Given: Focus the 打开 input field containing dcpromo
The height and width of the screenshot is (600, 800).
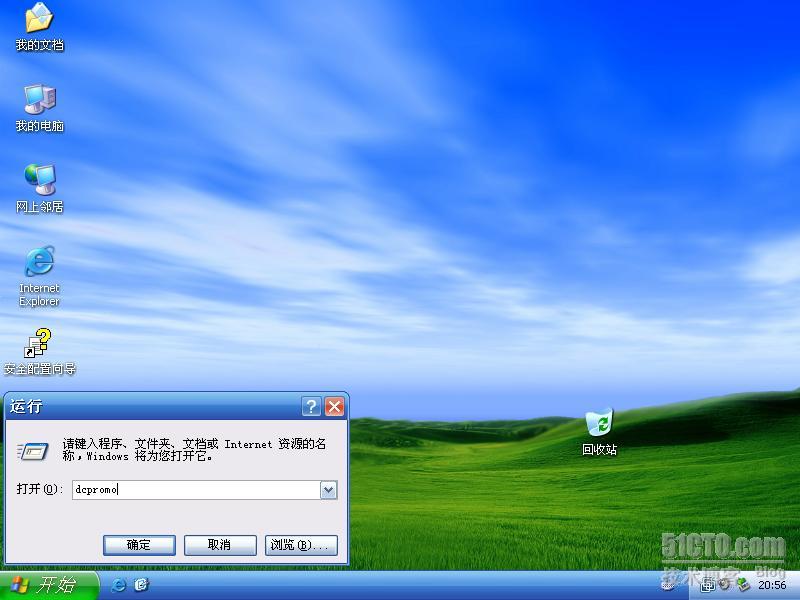Looking at the screenshot, I should [x=196, y=490].
